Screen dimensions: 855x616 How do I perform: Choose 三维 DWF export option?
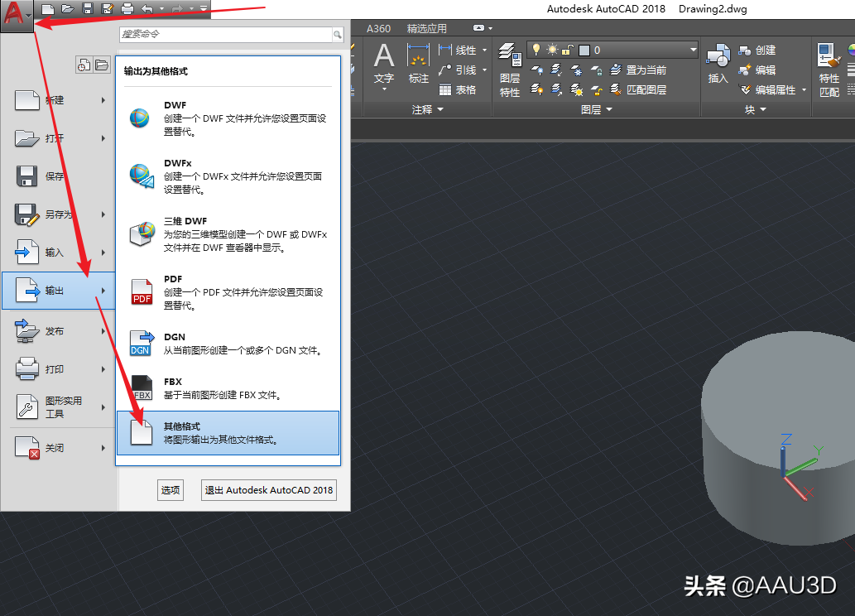[x=228, y=234]
